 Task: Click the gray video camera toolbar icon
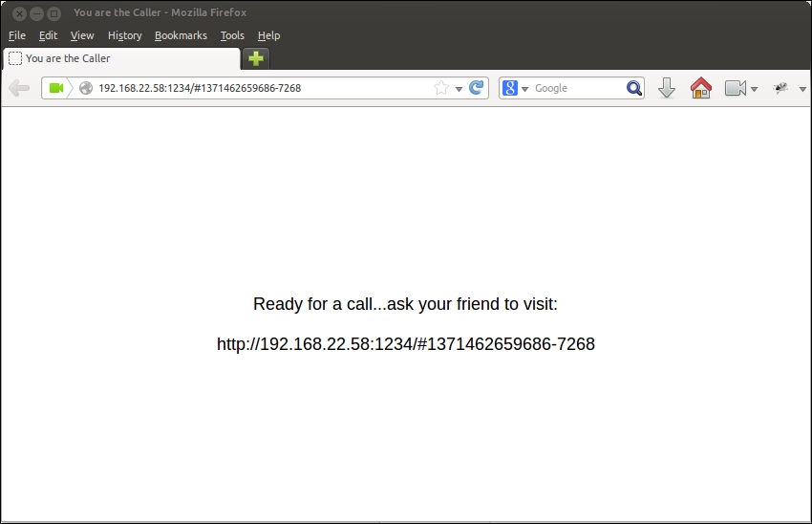736,88
